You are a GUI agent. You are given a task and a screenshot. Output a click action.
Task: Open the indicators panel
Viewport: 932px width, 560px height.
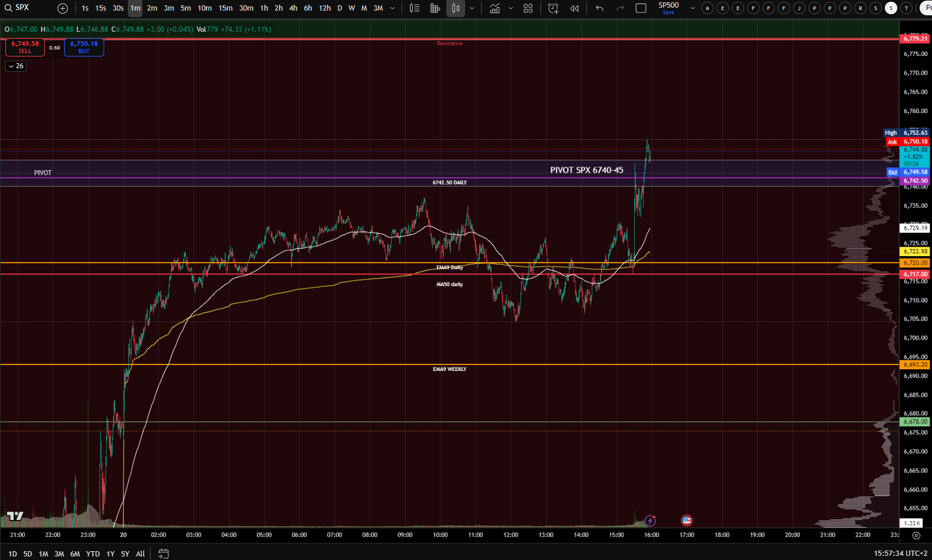click(495, 8)
